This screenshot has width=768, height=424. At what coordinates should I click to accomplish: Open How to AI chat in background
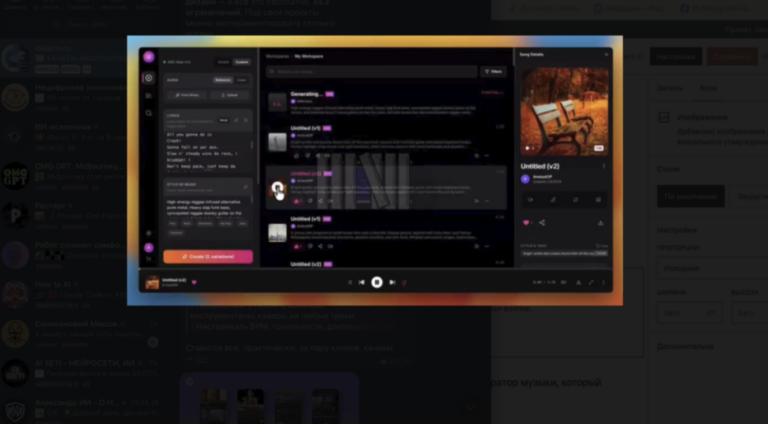[78, 294]
